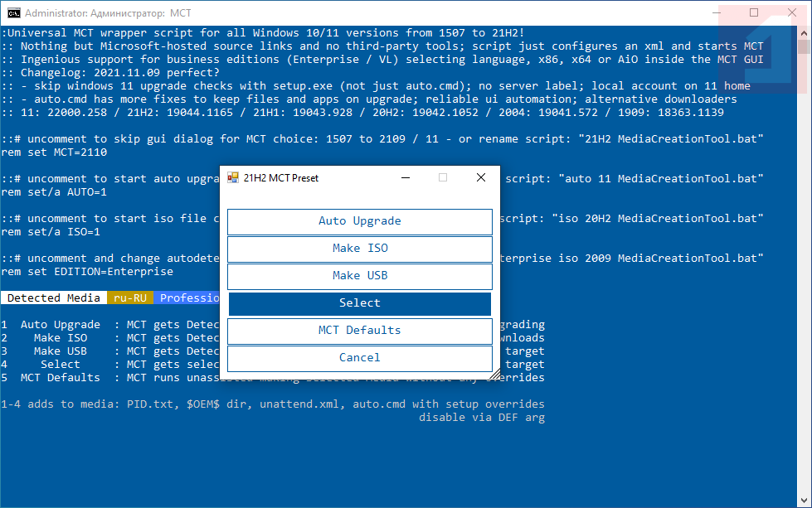The width and height of the screenshot is (812, 508).
Task: Click the console vertical scrollbar thumb
Action: [x=804, y=46]
